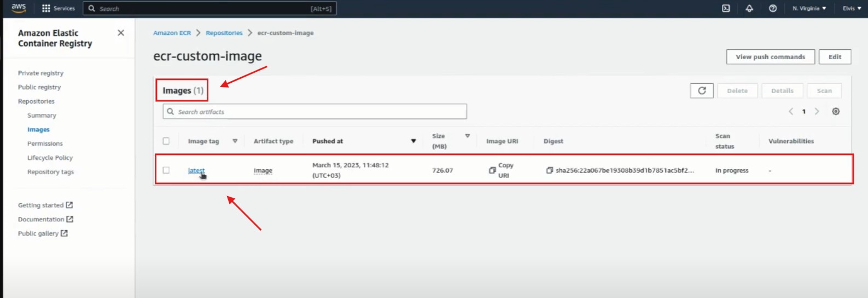Open Permissions in the sidebar
Image resolution: width=868 pixels, height=298 pixels.
coord(45,144)
